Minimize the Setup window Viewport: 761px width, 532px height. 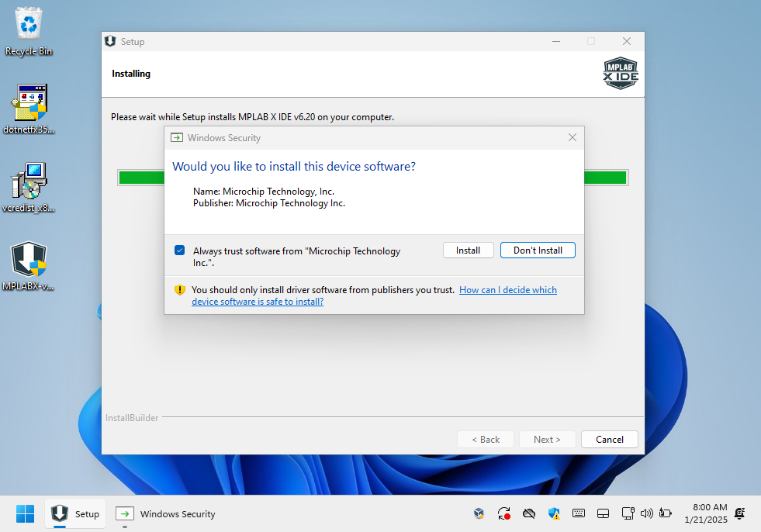coord(556,41)
